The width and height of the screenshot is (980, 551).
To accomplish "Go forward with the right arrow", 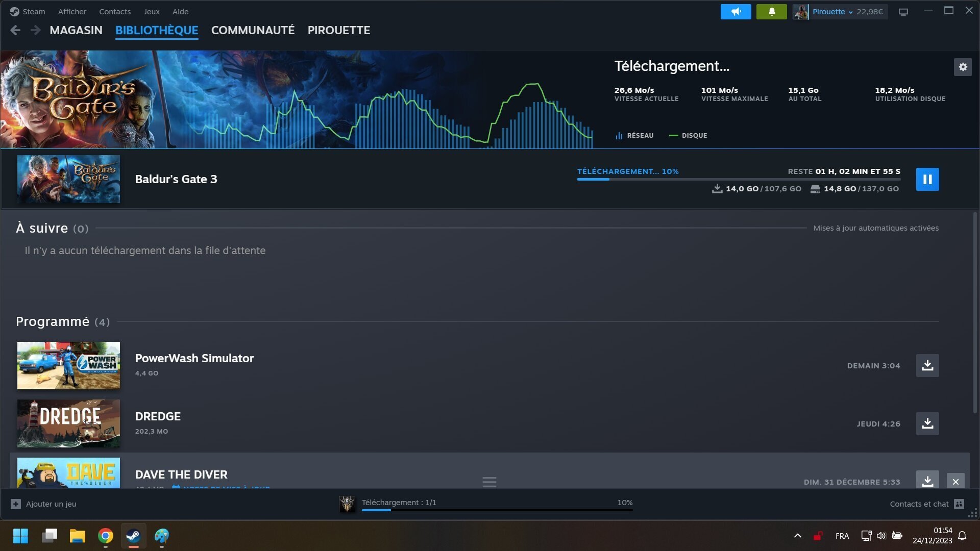I will click(35, 30).
